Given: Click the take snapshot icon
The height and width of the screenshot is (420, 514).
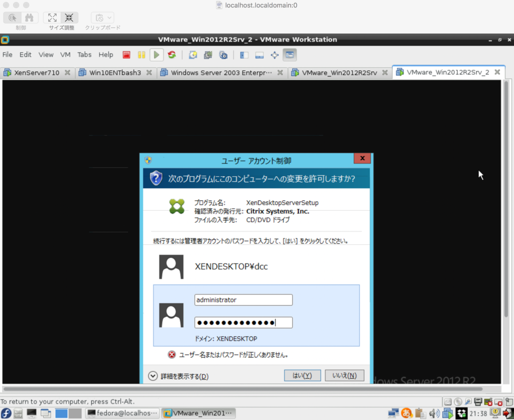Looking at the screenshot, I should click(193, 55).
